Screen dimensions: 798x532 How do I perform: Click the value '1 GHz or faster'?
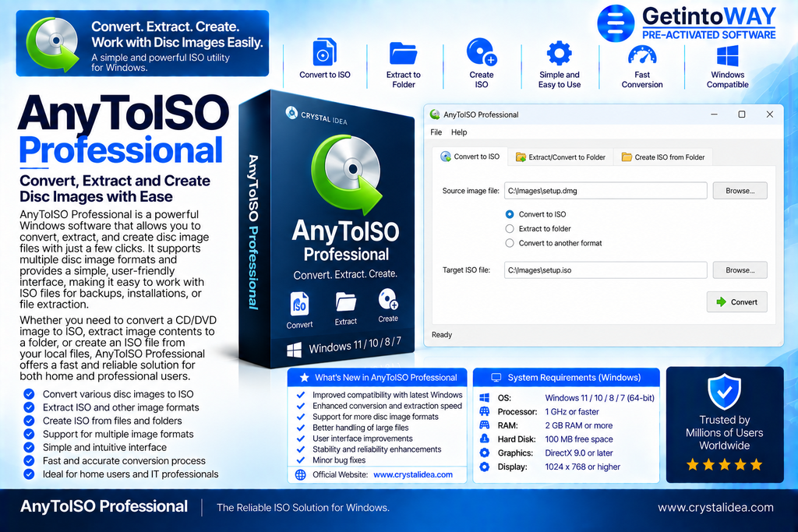[571, 411]
